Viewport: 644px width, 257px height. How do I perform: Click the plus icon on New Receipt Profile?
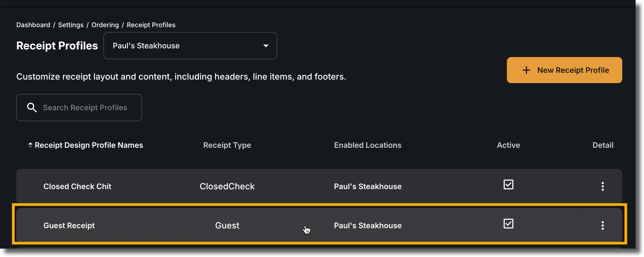click(x=526, y=70)
